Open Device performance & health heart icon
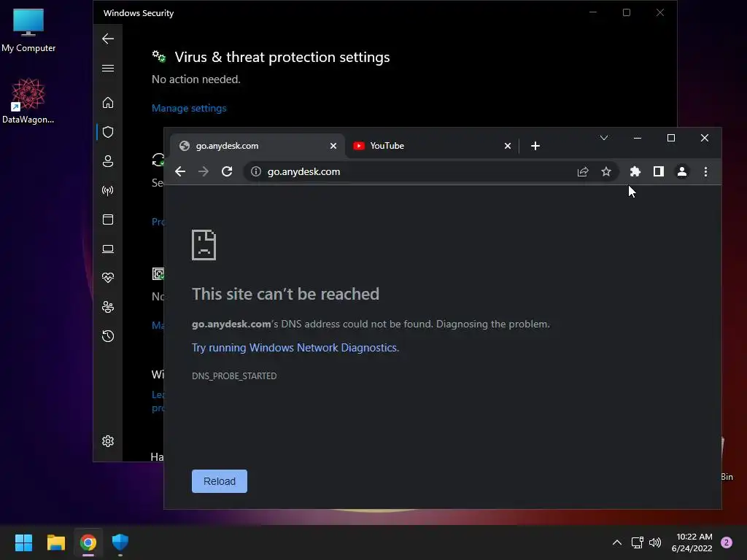 [108, 278]
